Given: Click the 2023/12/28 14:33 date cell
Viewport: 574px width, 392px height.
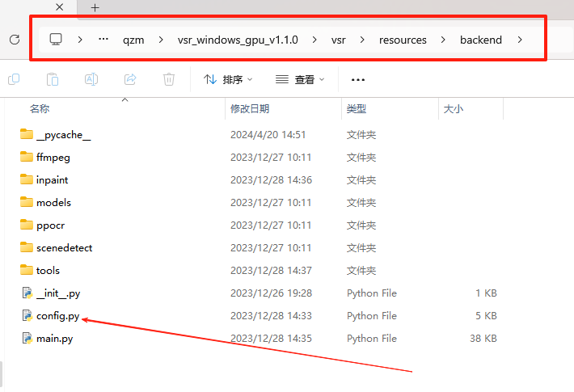Looking at the screenshot, I should pyautogui.click(x=271, y=316).
